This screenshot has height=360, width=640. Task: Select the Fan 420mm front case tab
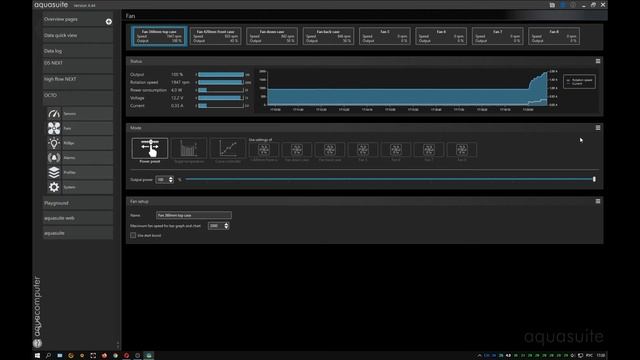pyautogui.click(x=216, y=36)
